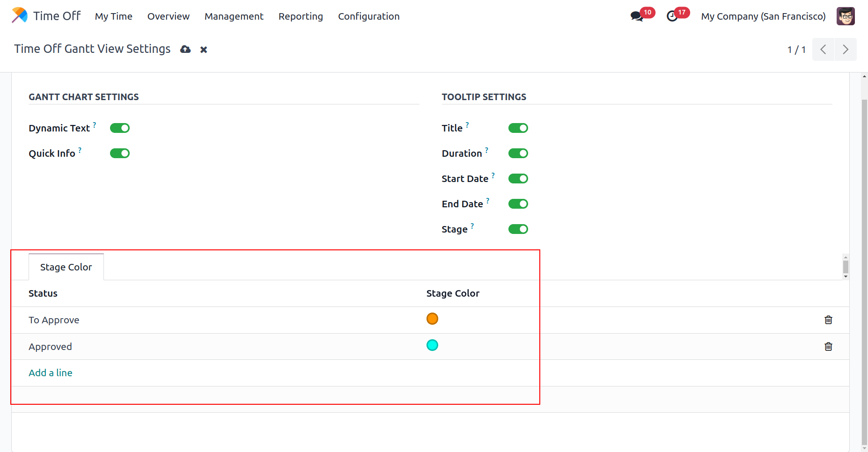868x452 pixels.
Task: Delete the To Approve row
Action: (828, 320)
